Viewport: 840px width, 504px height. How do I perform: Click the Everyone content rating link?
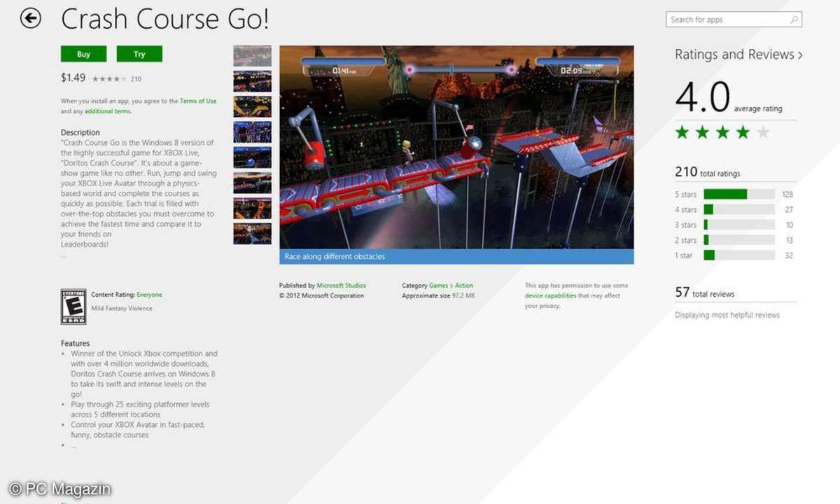click(x=149, y=295)
